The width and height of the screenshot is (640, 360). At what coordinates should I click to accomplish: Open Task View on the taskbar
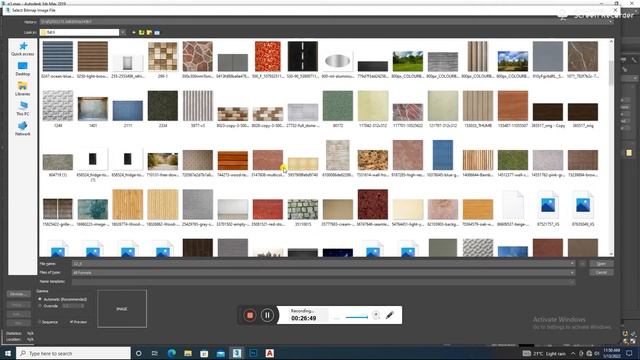[x=155, y=353]
